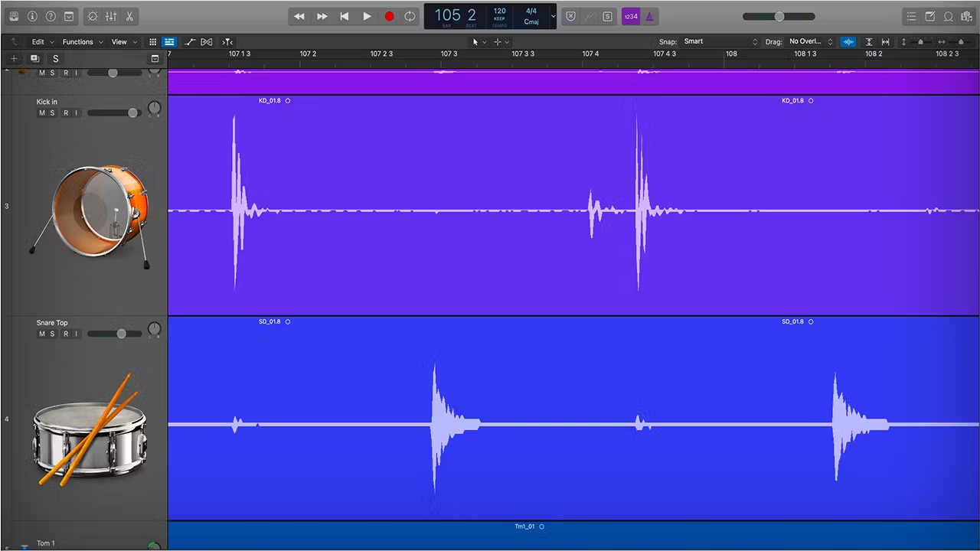Toggle the Metronome click button
The height and width of the screenshot is (551, 980).
pos(649,16)
